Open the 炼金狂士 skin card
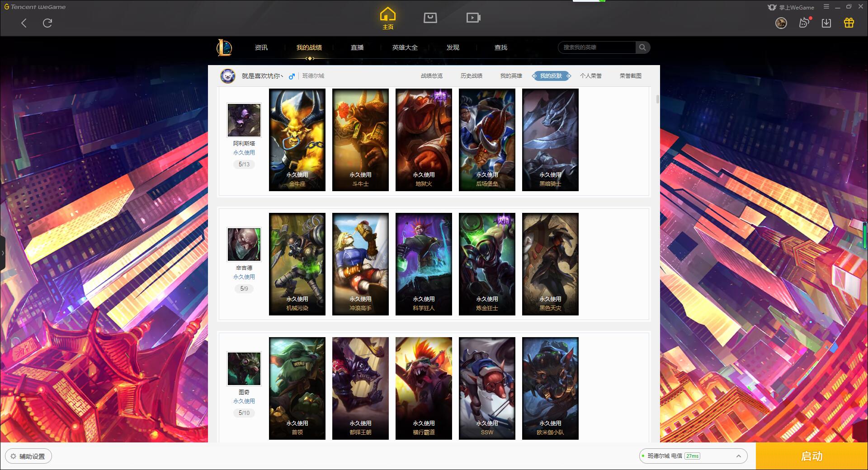Screen dimensions: 868x470 click(487, 264)
